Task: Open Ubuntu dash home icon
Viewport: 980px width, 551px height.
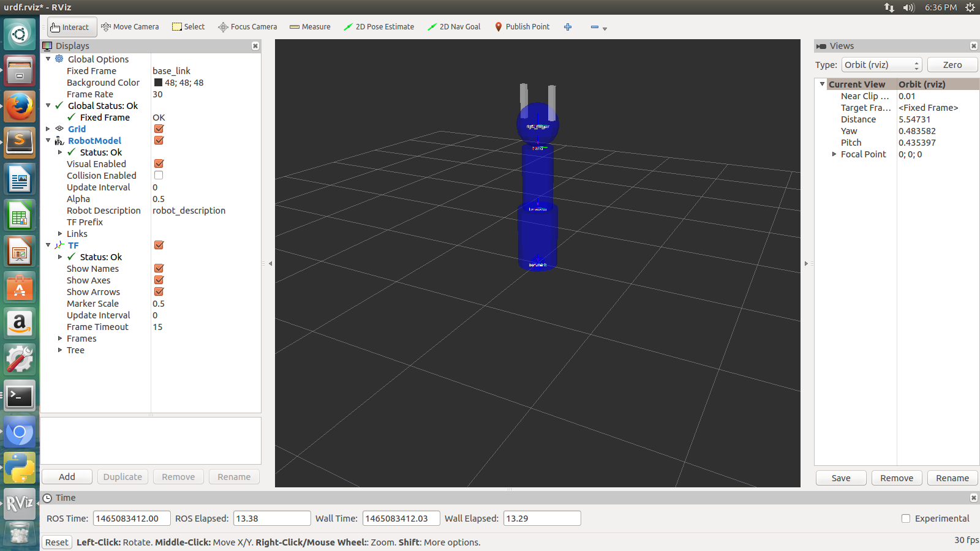Action: coord(20,34)
